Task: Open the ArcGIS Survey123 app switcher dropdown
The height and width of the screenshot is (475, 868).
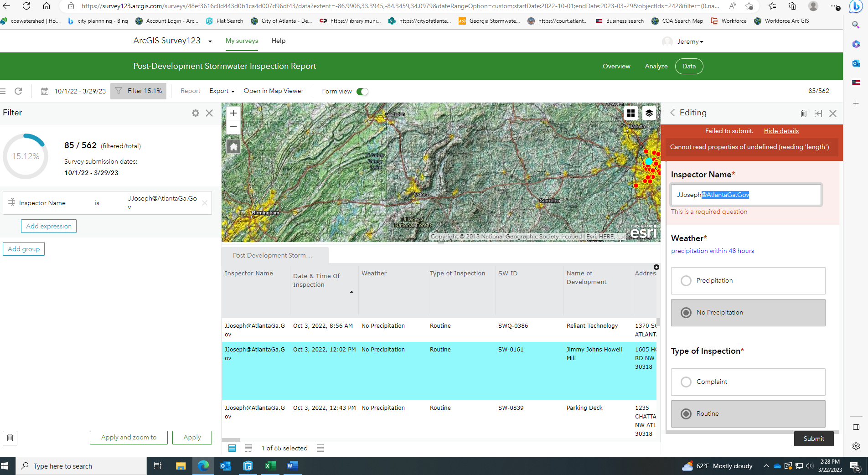Action: pos(210,41)
